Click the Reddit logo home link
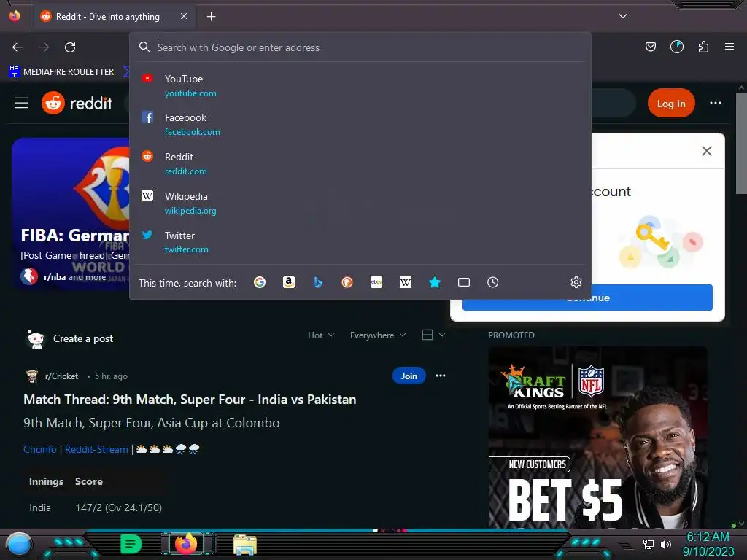This screenshot has height=560, width=747. pos(77,103)
